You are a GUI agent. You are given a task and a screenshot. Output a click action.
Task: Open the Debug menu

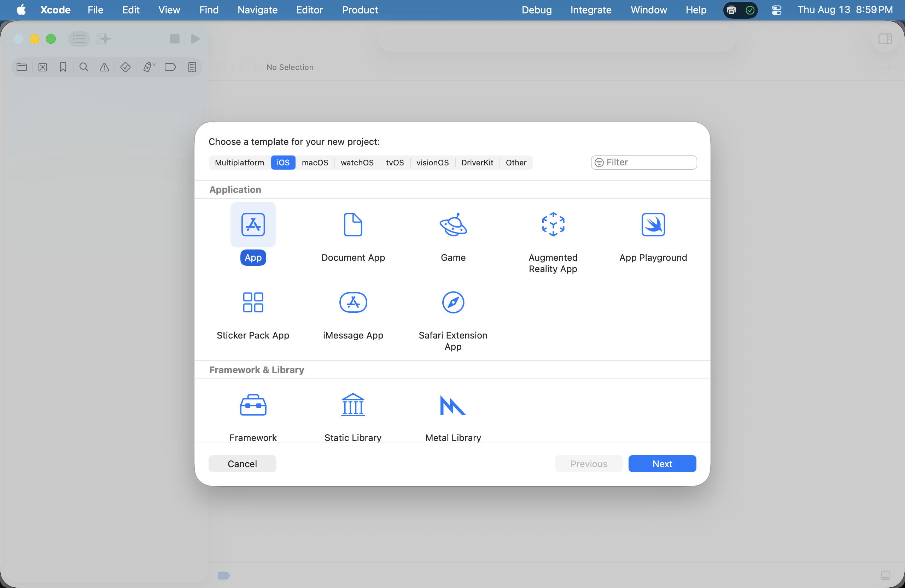tap(537, 10)
